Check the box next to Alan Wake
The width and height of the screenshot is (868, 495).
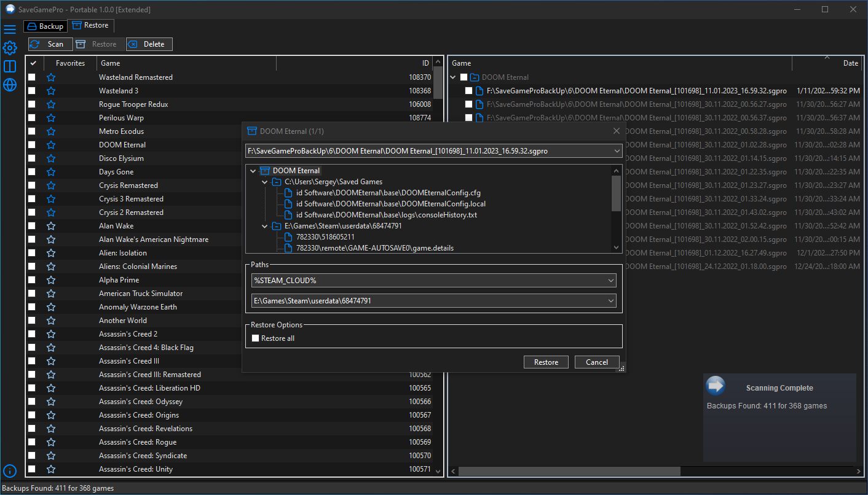point(32,226)
